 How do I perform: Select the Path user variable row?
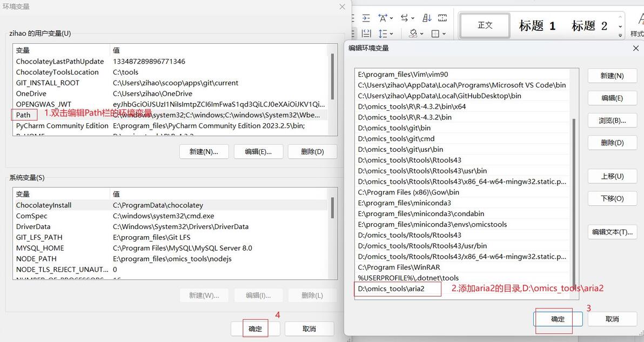point(170,115)
